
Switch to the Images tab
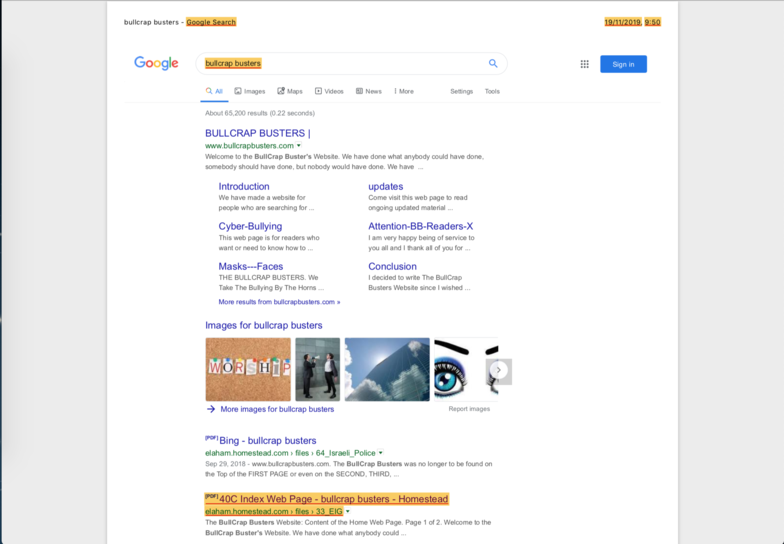tap(250, 92)
